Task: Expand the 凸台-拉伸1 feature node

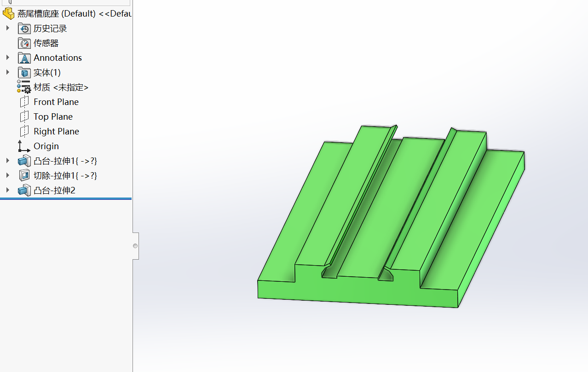Action: (7, 161)
